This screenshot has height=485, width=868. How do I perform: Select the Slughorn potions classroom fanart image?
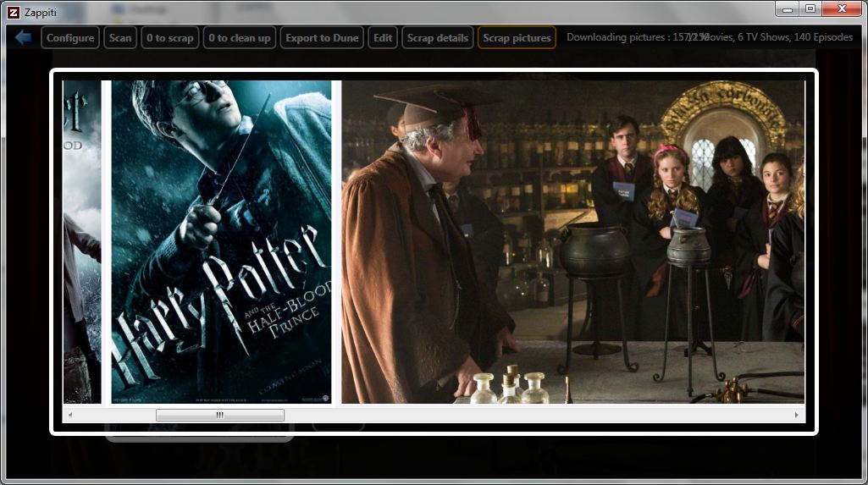[573, 242]
